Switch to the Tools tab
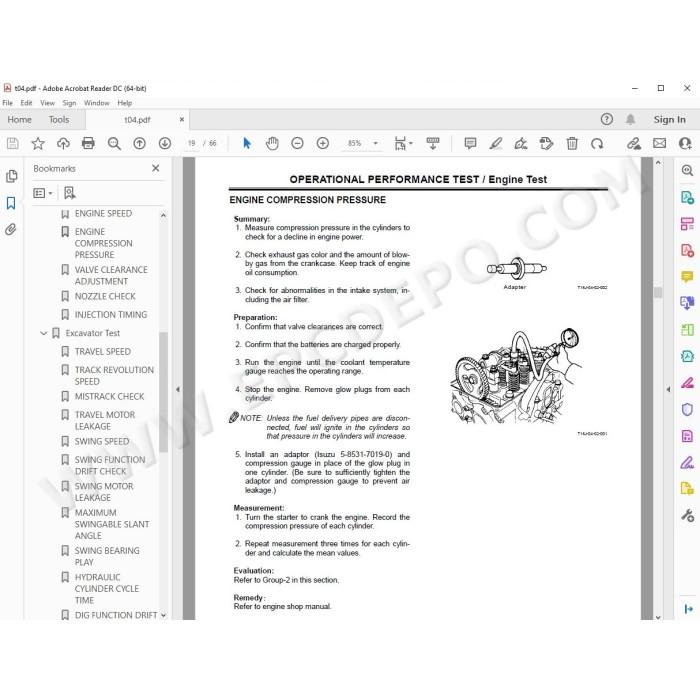Screen dimensions: 700x700 [x=59, y=120]
